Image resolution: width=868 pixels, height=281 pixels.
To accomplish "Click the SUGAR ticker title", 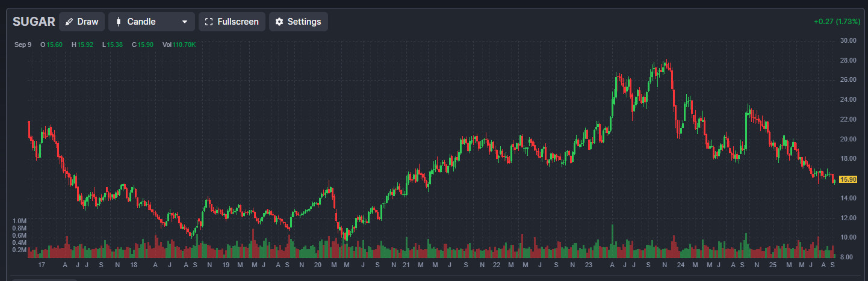I will (34, 22).
